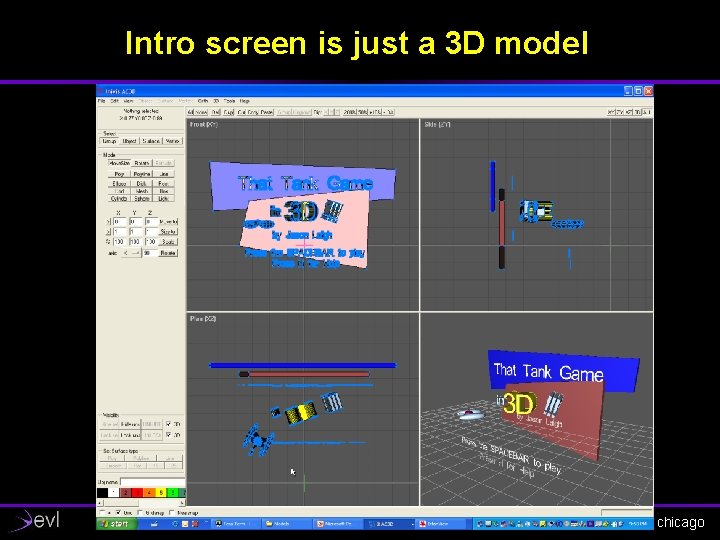Select the Sphere primitive button

142,198
